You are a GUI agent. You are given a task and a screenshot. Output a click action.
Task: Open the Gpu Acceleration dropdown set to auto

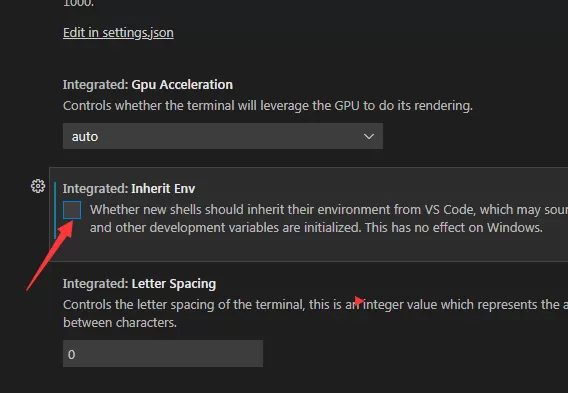[x=223, y=136]
